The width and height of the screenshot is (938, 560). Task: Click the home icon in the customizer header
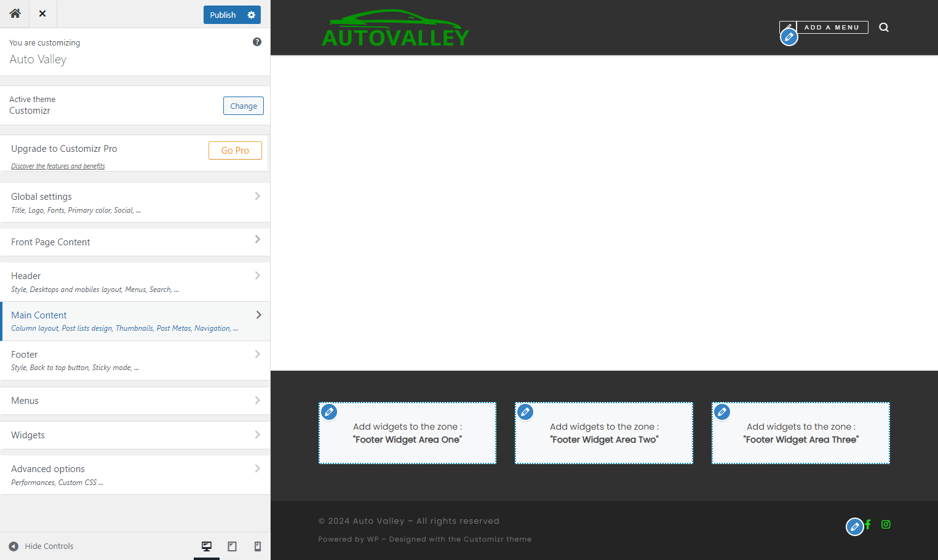pyautogui.click(x=15, y=14)
